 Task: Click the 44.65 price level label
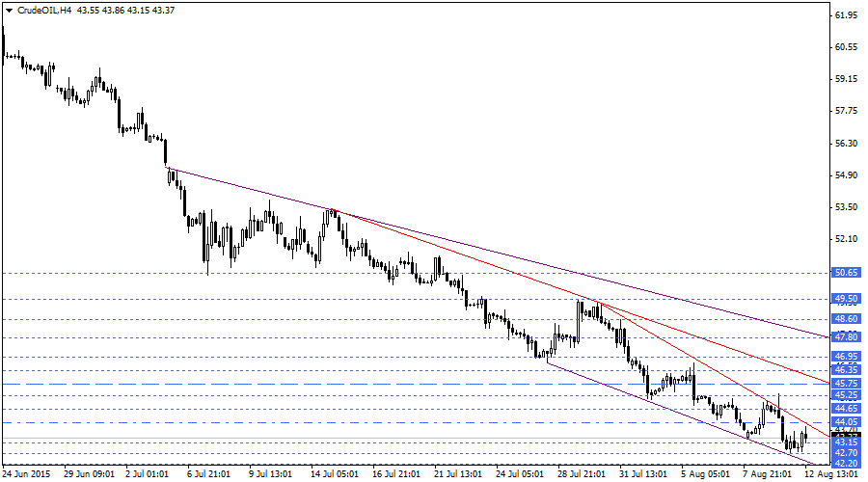(x=846, y=409)
